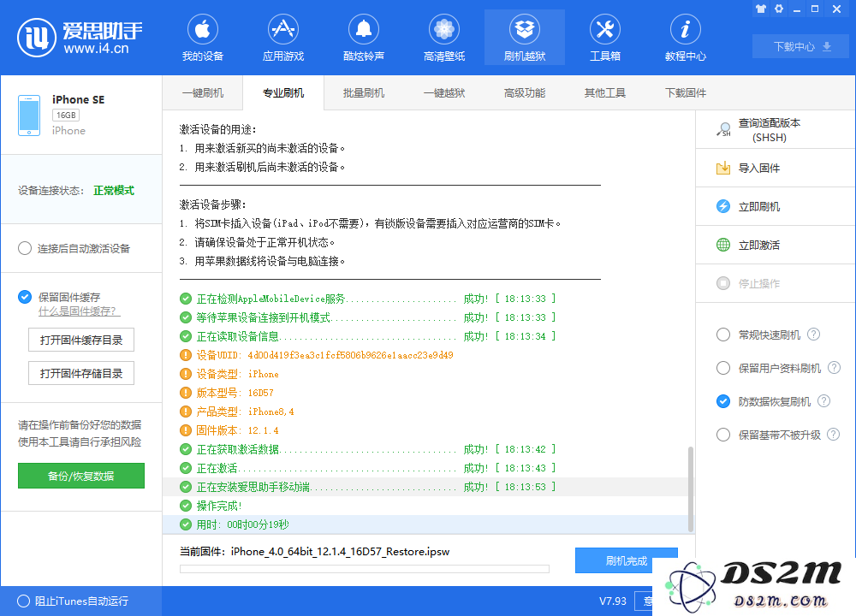
Task: Click green 备份/恢复数据 button
Action: [80, 476]
